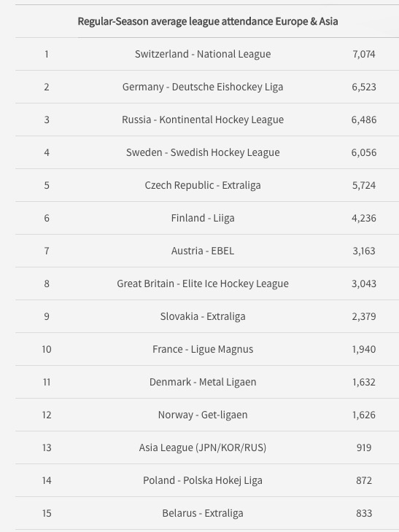Click the 6,523 attendance figure
This screenshot has height=532, width=399.
click(x=364, y=87)
